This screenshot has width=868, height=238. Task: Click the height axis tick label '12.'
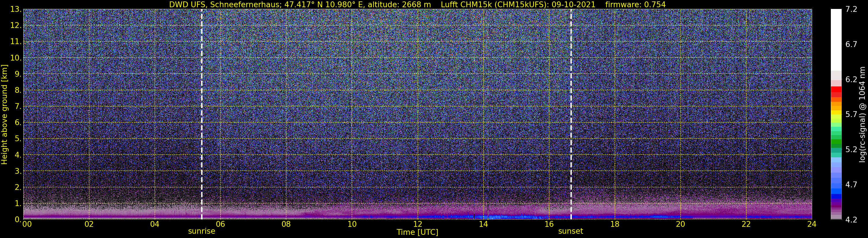point(16,26)
